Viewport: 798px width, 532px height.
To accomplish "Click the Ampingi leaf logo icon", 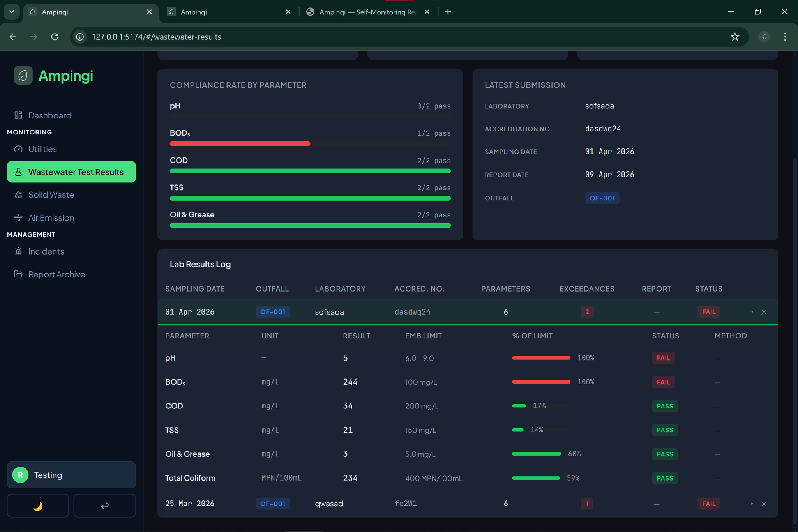I will point(23,75).
